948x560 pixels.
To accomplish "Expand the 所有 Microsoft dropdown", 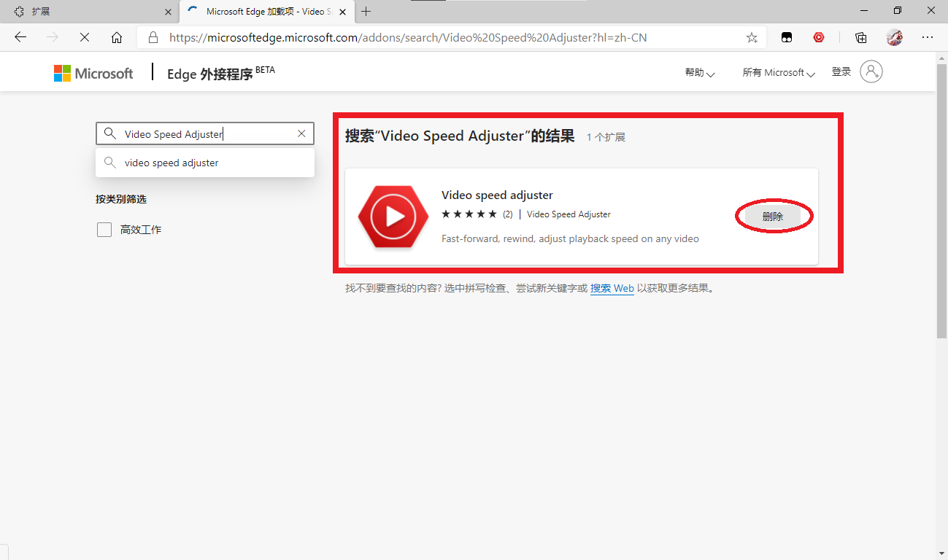I will point(778,72).
